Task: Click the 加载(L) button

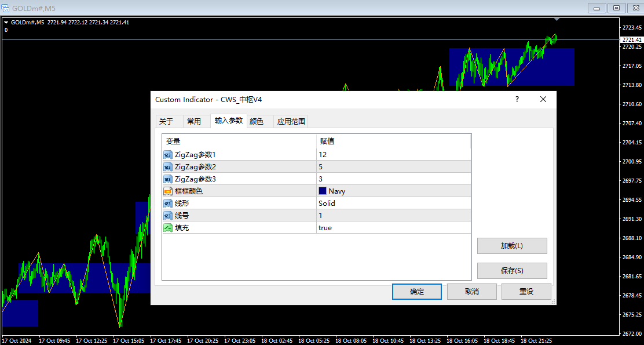Action: coord(512,246)
